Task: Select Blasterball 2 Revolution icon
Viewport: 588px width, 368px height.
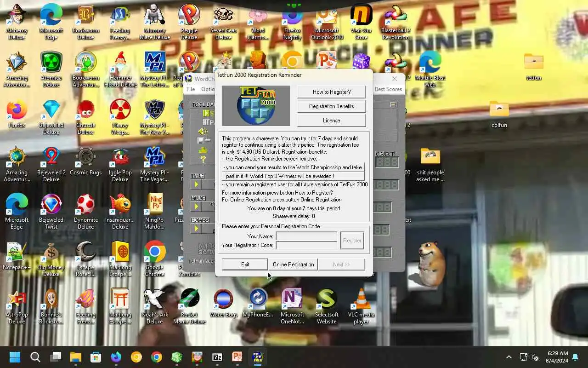Action: pyautogui.click(x=396, y=22)
